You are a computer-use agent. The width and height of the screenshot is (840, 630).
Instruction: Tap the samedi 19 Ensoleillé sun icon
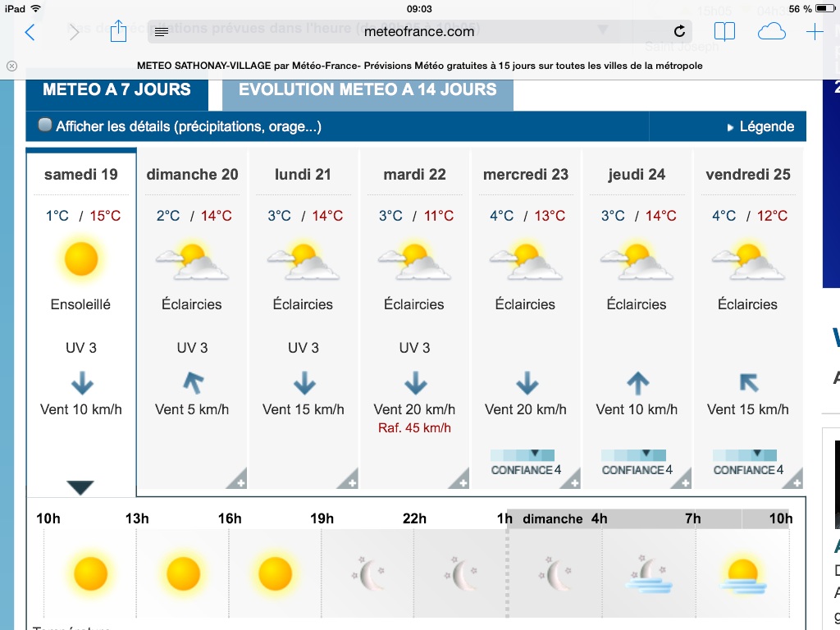coord(80,259)
